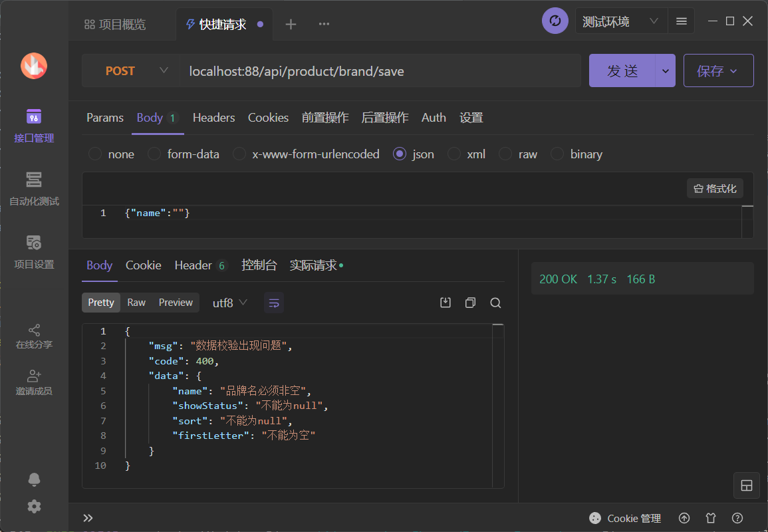Toggle word wrap icon in response

(x=274, y=303)
